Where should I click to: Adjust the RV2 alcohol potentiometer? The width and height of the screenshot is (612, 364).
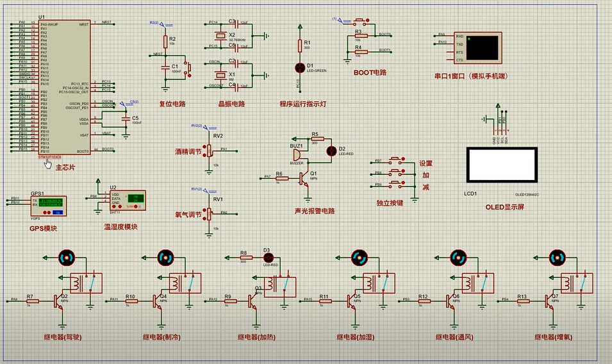coord(208,150)
